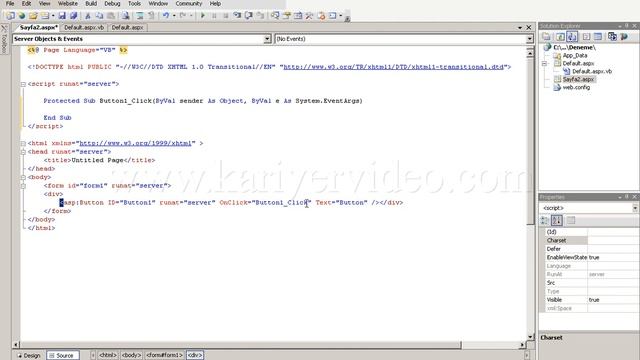
Task: Click the editor horizontal scrollbar
Action: pos(268,345)
